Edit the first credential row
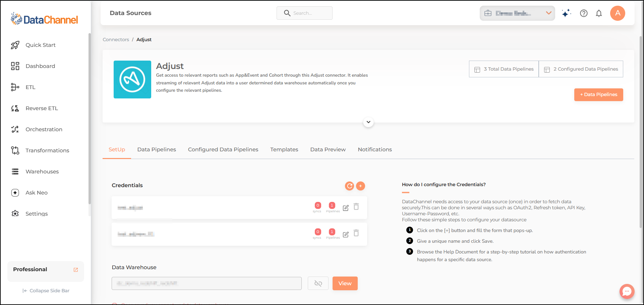 (346, 208)
